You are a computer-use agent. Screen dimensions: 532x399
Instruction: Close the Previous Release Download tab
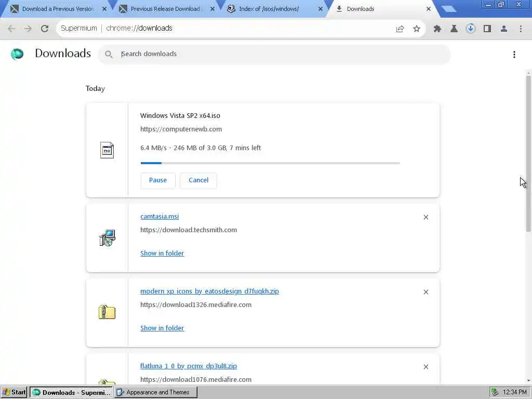coord(212,9)
